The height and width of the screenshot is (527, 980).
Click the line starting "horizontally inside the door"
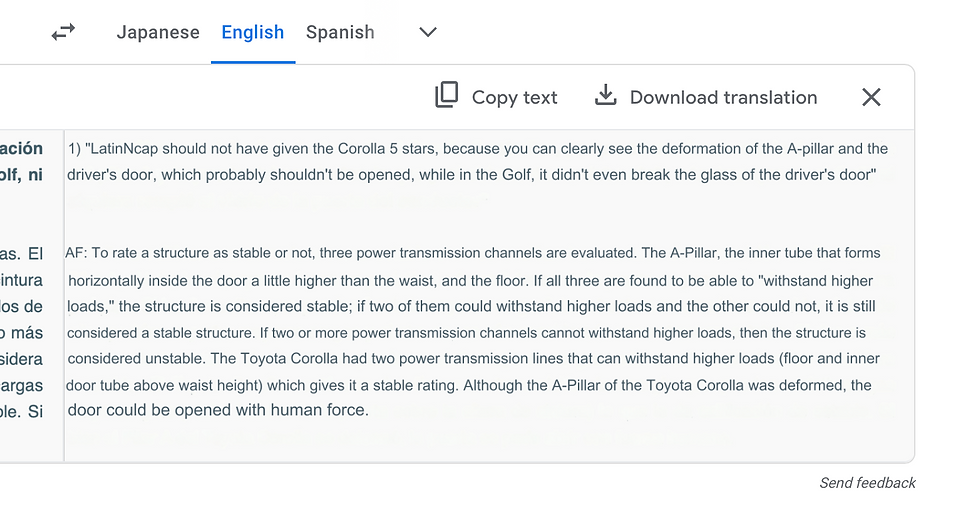470,281
